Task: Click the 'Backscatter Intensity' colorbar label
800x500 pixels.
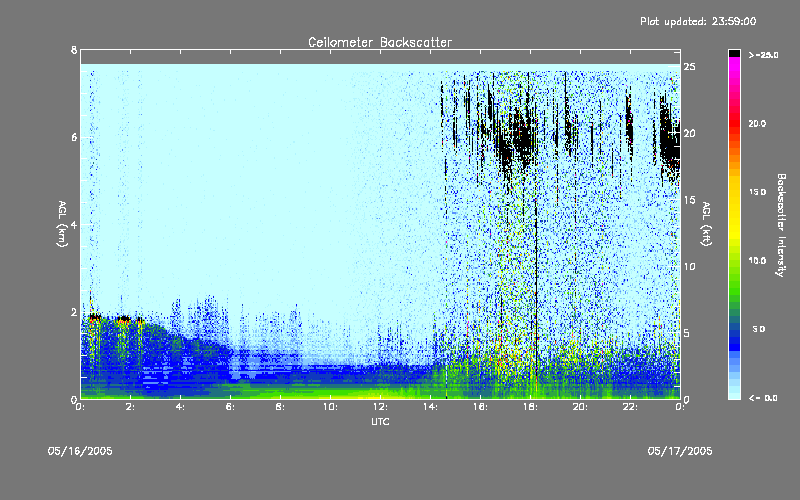Action: tap(781, 225)
